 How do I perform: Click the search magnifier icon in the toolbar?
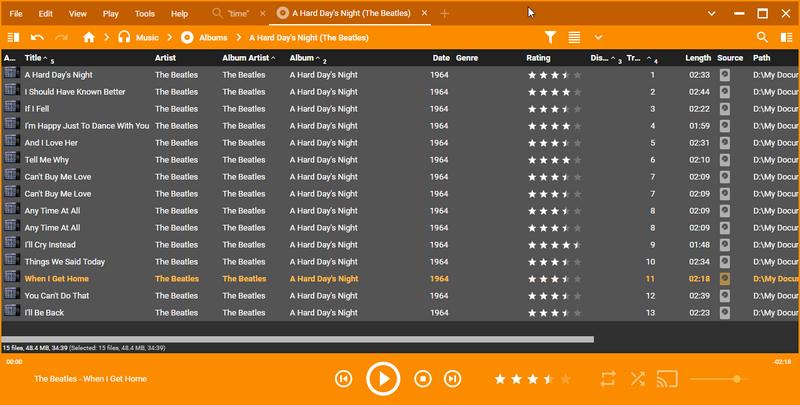[x=762, y=37]
